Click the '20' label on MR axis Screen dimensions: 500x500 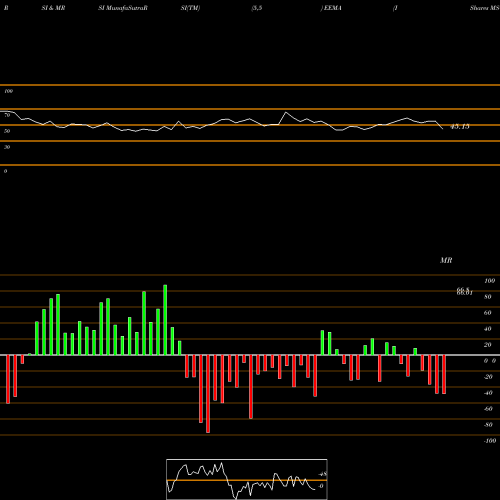[488, 345]
